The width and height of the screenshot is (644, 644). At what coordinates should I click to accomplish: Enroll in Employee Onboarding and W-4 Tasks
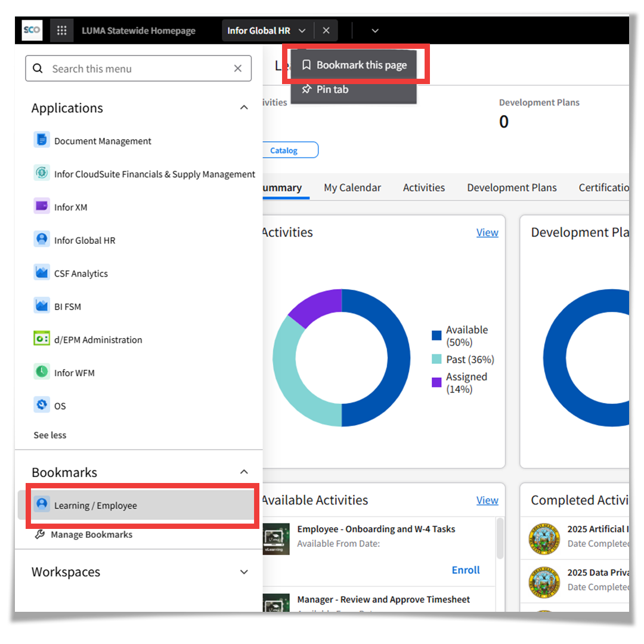pos(466,570)
